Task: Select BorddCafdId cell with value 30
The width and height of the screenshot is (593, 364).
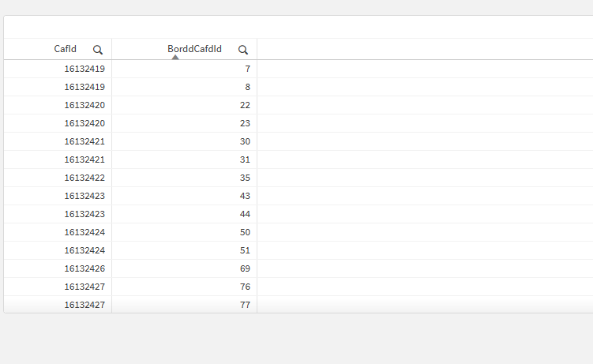Action: [x=245, y=141]
